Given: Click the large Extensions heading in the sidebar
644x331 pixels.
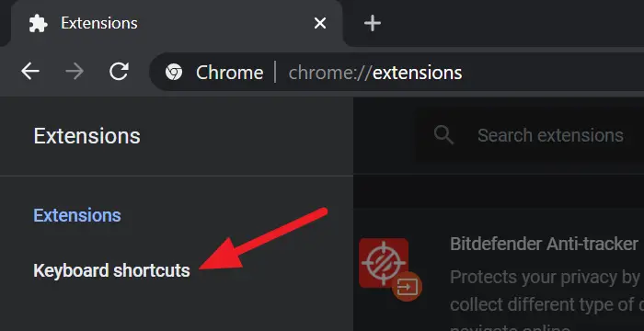Looking at the screenshot, I should point(86,136).
